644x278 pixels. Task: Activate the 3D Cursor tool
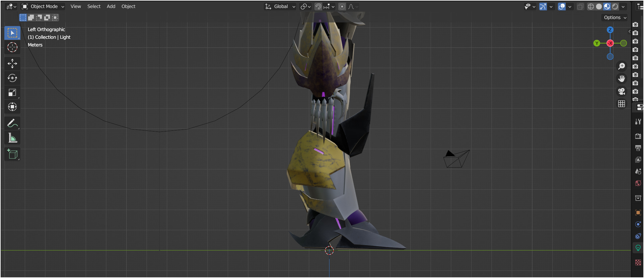click(12, 47)
